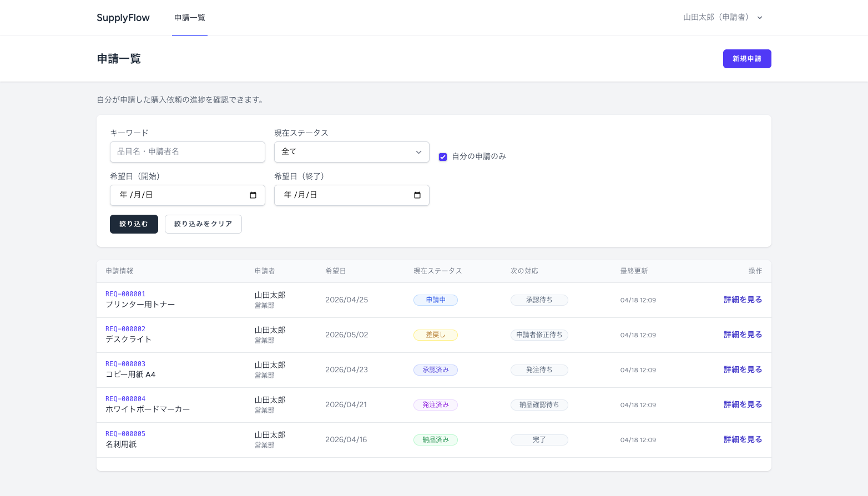Click item name ホワイトボードマーカー
The width and height of the screenshot is (868, 496).
tap(148, 409)
